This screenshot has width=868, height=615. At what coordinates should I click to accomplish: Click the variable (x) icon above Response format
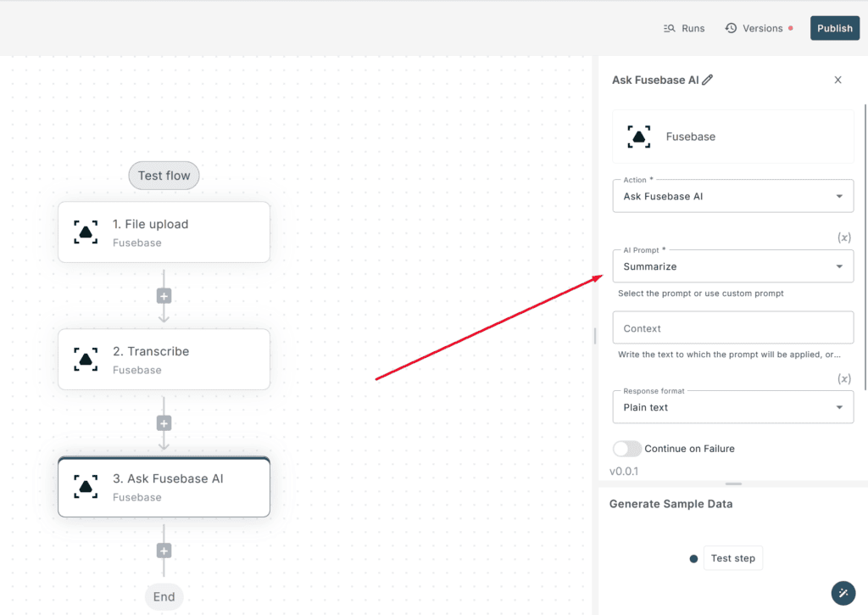click(844, 379)
